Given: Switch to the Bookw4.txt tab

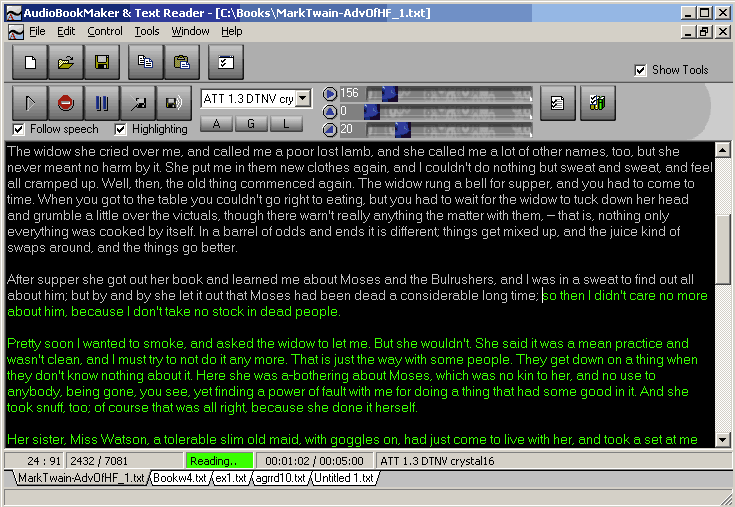Looking at the screenshot, I should 180,478.
